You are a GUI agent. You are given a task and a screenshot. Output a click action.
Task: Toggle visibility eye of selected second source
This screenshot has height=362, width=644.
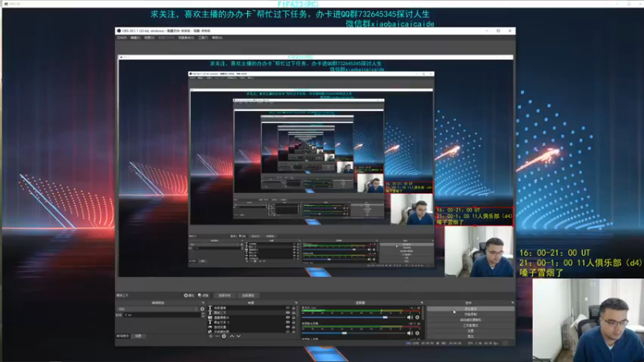click(x=288, y=312)
